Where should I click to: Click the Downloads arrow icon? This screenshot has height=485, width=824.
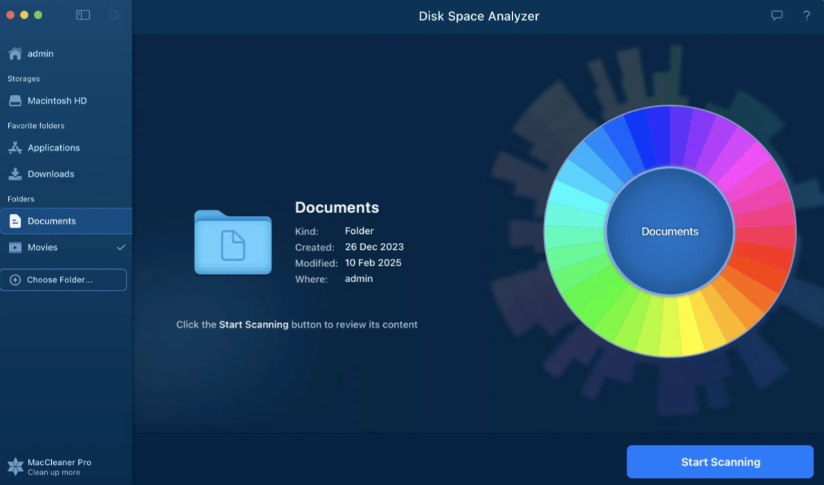point(15,174)
